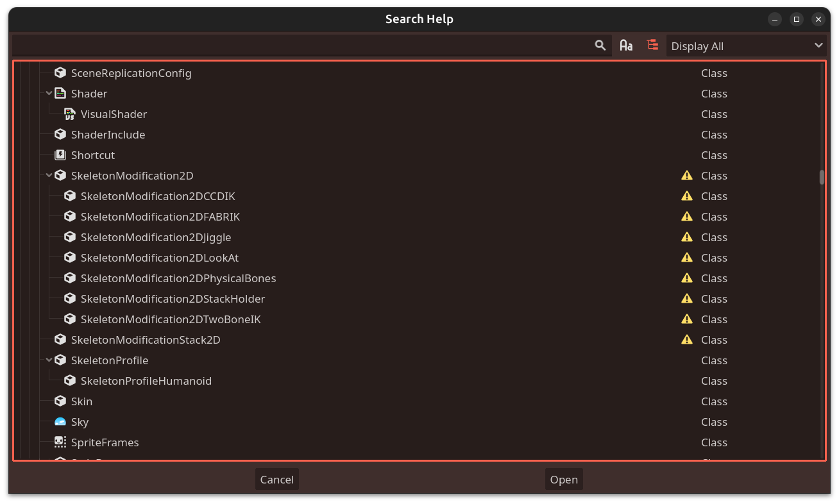Select the SceneReplicationConfig class entry

pos(131,72)
